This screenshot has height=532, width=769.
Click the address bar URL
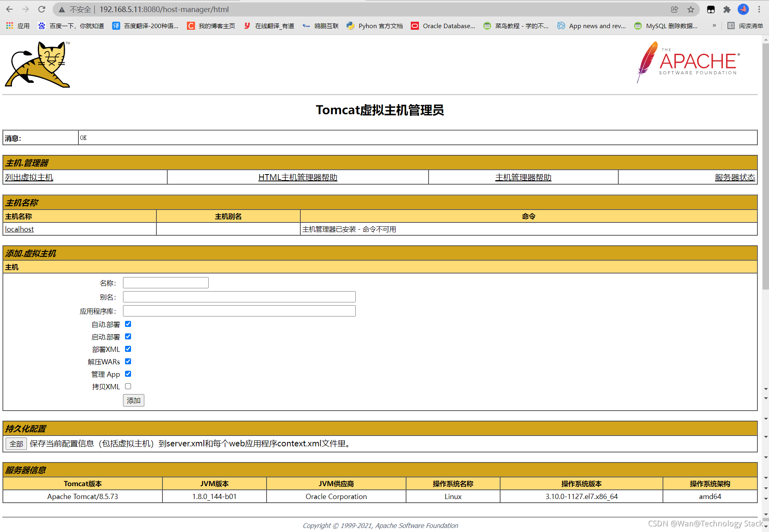(x=164, y=9)
